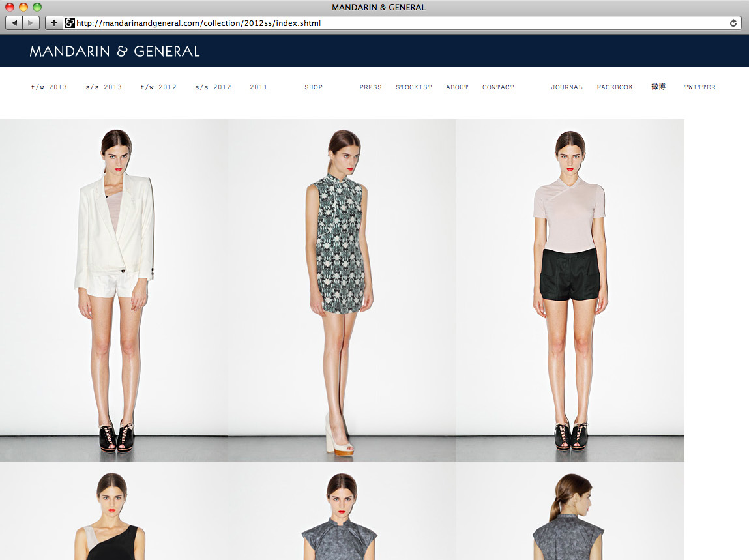Screen dimensions: 749x560
Task: Click the browser forward navigation arrow
Action: click(x=30, y=22)
